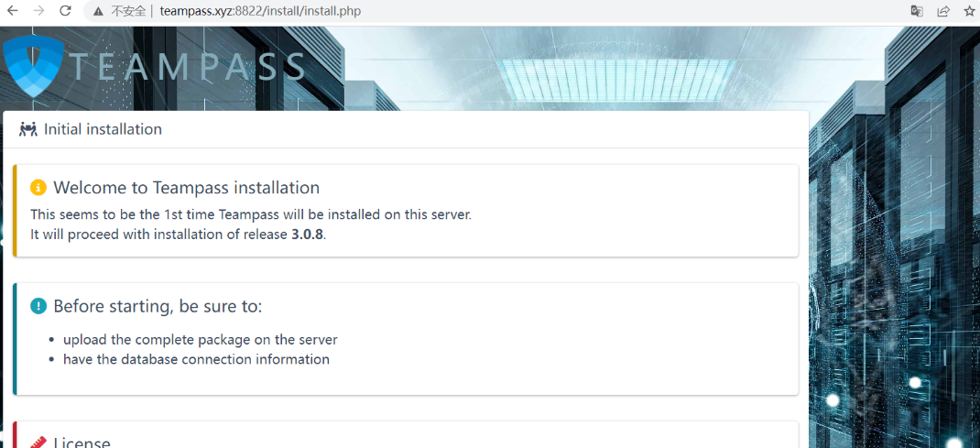This screenshot has width=980, height=448.
Task: Click the address bar URL teampass.xyz:8822/install/install.php
Action: (x=260, y=11)
